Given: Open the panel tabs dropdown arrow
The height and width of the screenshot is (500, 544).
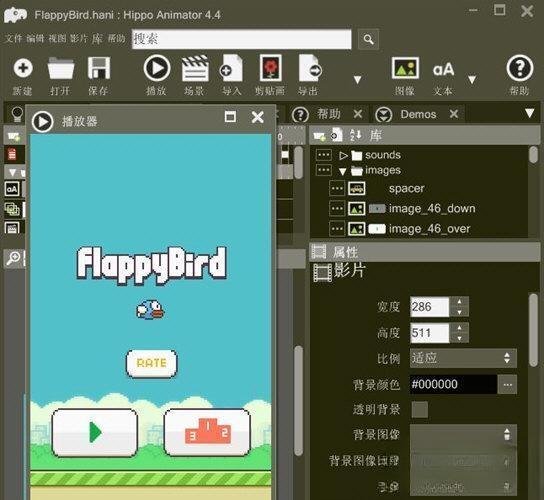Looking at the screenshot, I should (x=529, y=113).
